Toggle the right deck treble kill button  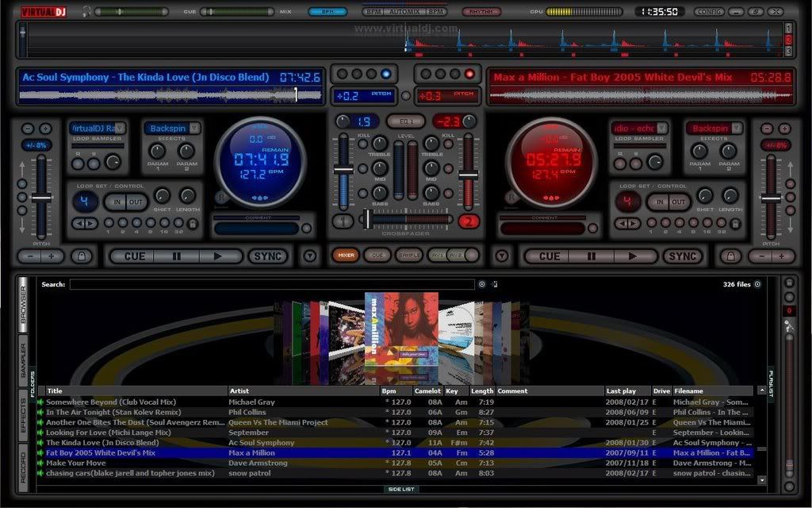pyautogui.click(x=449, y=144)
